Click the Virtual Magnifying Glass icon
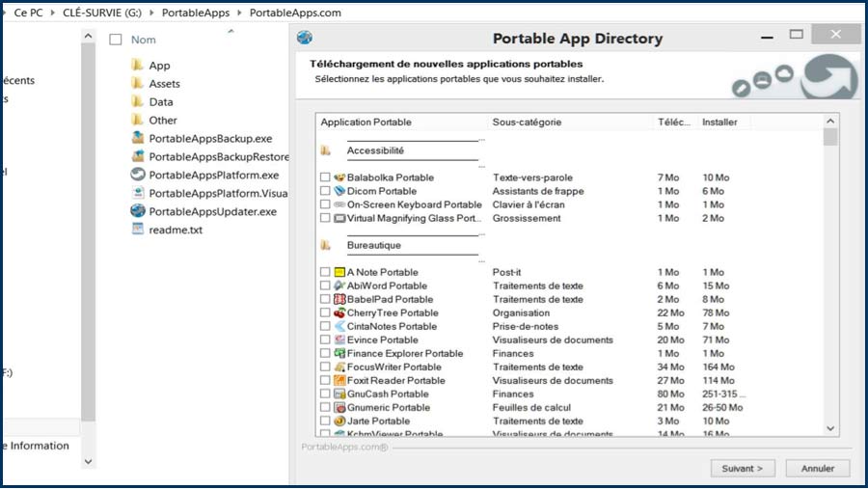Screen dimensions: 868x489 [339, 218]
